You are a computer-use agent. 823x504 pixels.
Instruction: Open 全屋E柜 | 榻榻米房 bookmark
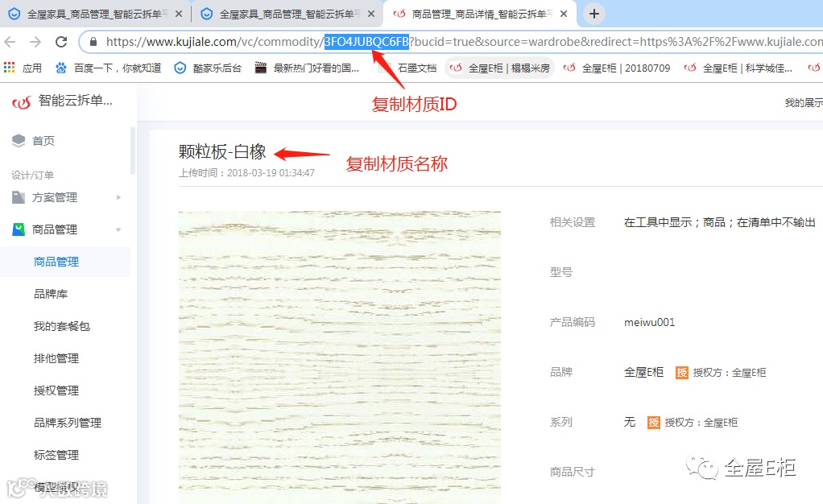[x=499, y=68]
